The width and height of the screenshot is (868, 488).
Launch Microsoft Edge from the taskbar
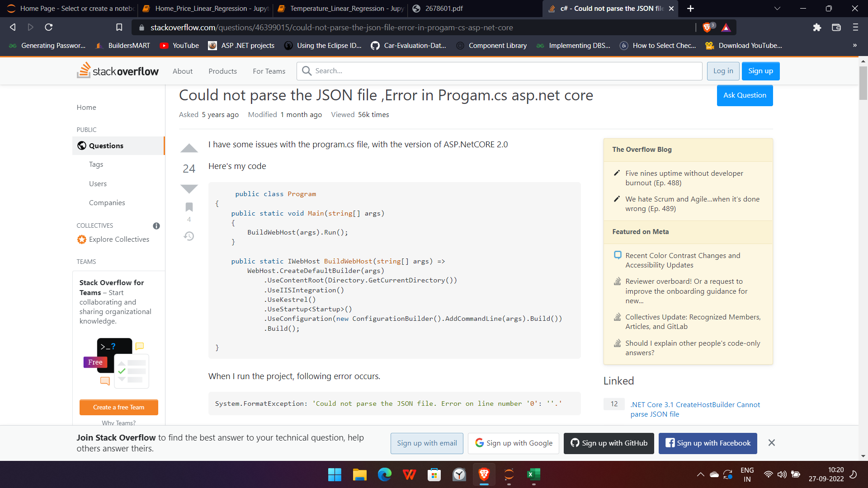click(385, 474)
